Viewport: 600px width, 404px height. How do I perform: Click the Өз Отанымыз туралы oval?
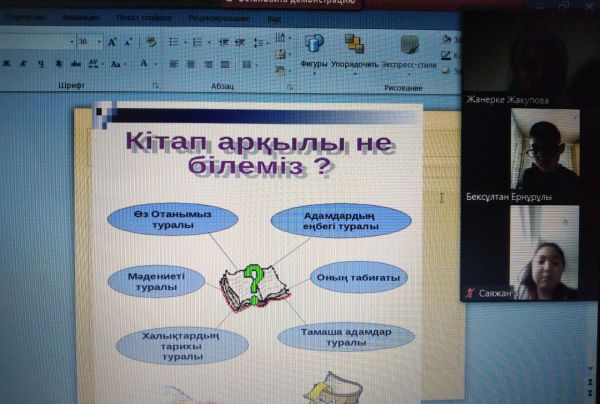[x=172, y=220]
